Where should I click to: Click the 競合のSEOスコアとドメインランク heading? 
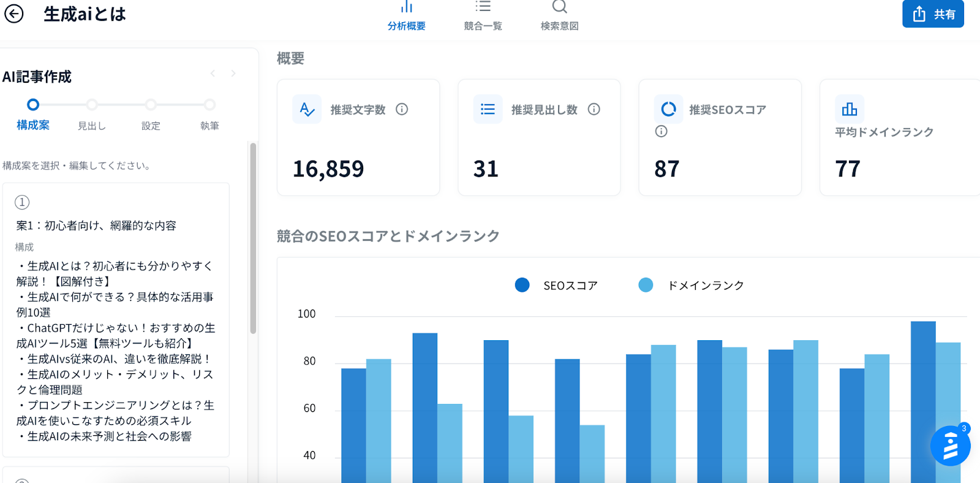click(388, 236)
